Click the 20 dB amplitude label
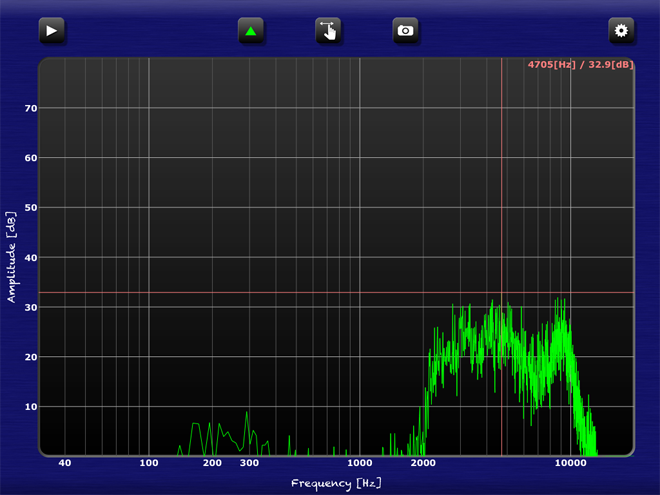The width and height of the screenshot is (660, 495). [31, 357]
